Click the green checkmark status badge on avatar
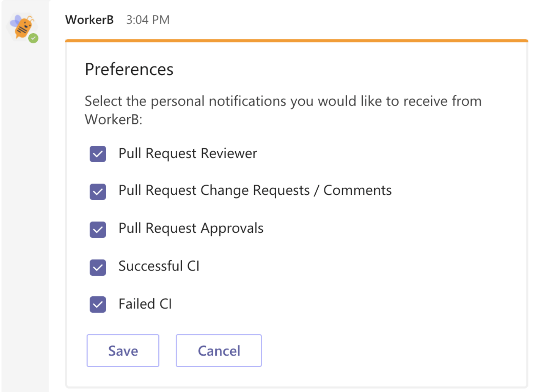Image resolution: width=534 pixels, height=392 pixels. (x=33, y=38)
